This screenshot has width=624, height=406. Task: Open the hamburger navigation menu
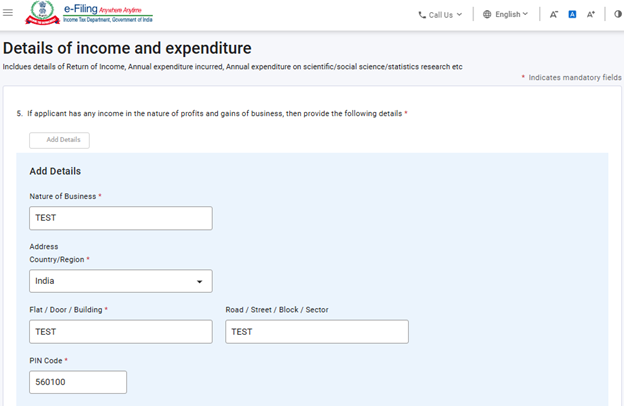coord(9,13)
